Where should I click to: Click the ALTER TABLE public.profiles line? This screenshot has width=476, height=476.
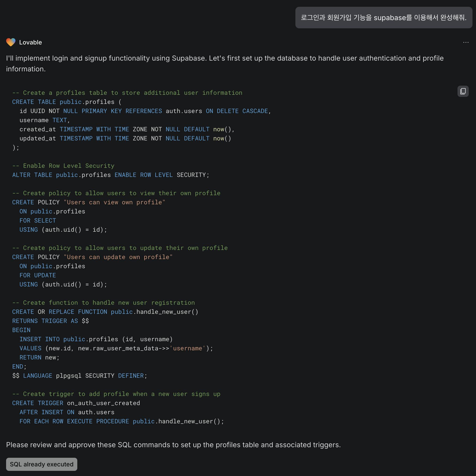pos(111,175)
